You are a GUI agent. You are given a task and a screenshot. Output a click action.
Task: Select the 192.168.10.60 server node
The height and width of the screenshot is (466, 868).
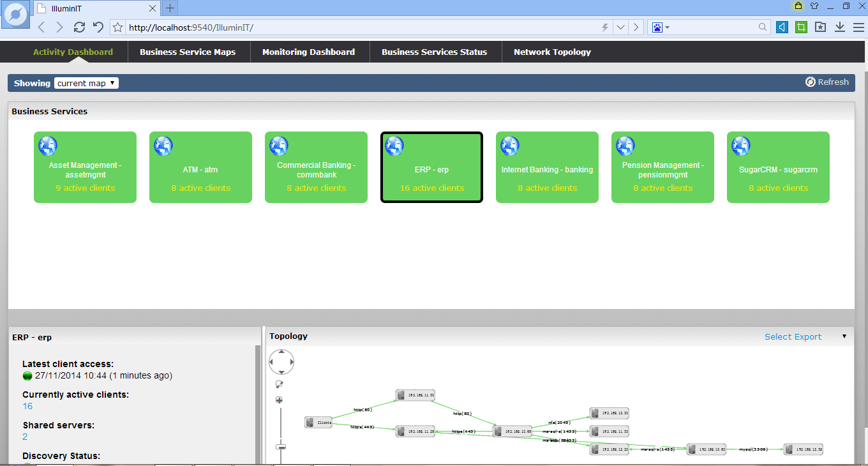[707, 449]
